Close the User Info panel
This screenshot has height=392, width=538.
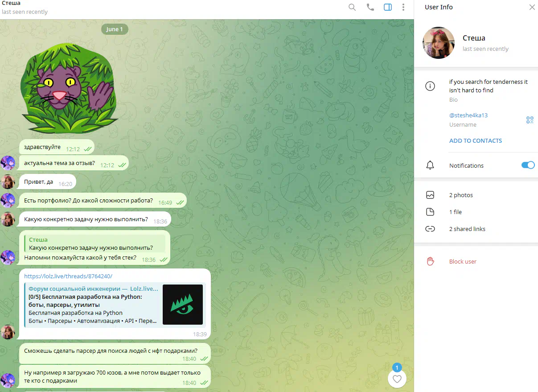pyautogui.click(x=532, y=7)
